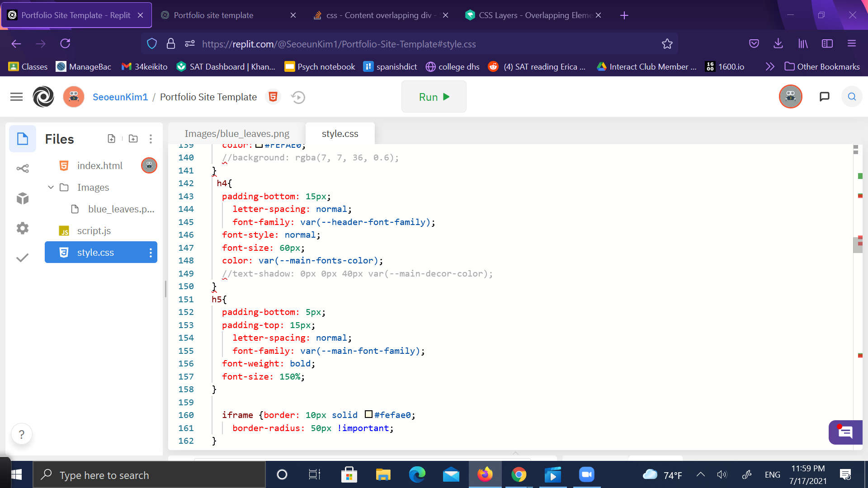Click the #fefae0 color swatch on iframe border
The width and height of the screenshot is (868, 488).
(368, 414)
